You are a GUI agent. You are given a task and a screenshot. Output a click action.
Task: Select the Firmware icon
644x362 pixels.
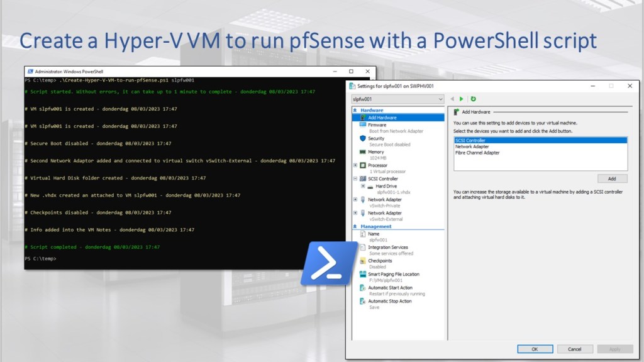pos(363,125)
